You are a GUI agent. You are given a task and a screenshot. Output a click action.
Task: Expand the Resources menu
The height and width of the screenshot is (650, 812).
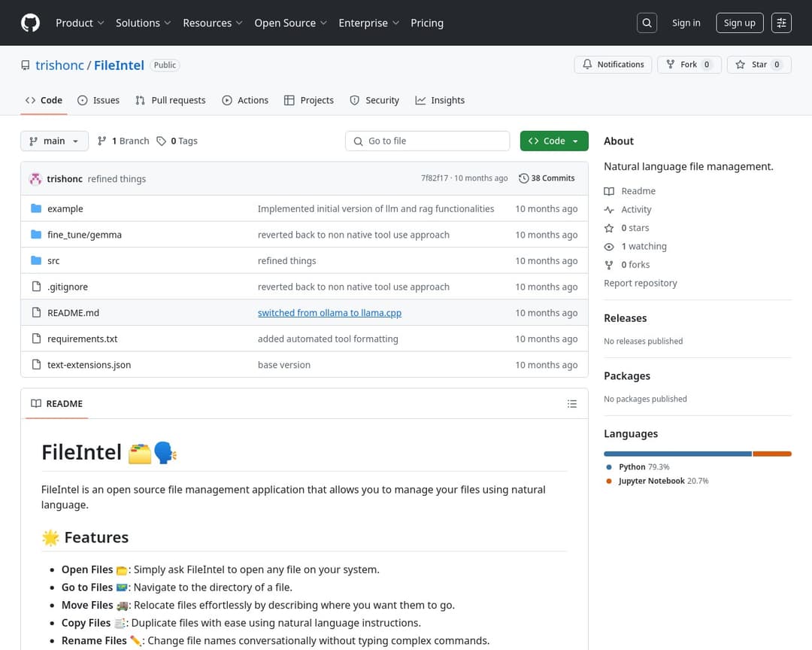pyautogui.click(x=212, y=23)
